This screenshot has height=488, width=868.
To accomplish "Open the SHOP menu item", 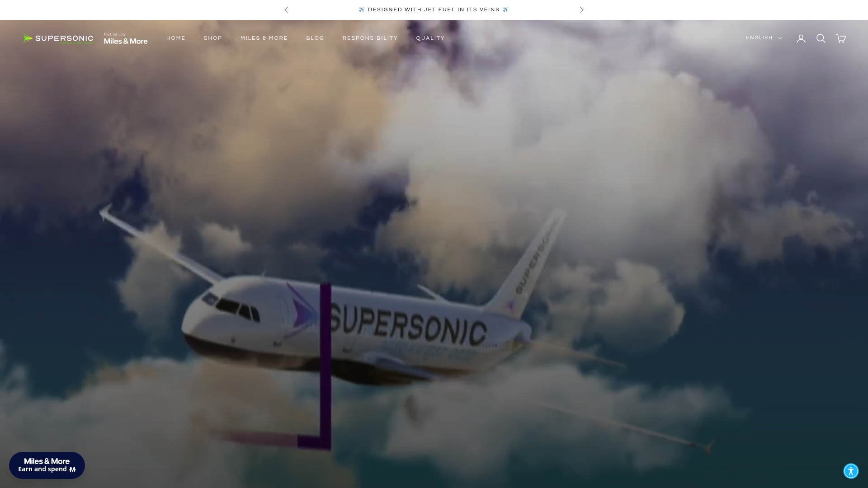I will click(x=212, y=38).
